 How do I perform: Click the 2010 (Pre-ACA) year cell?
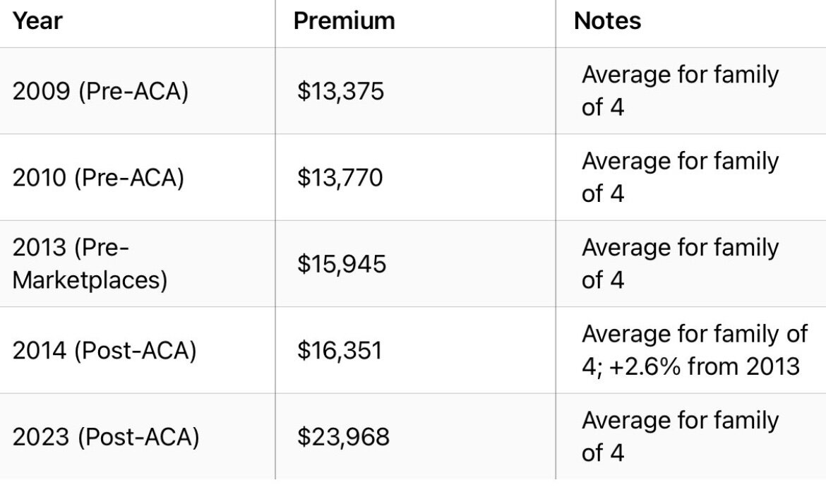98,178
